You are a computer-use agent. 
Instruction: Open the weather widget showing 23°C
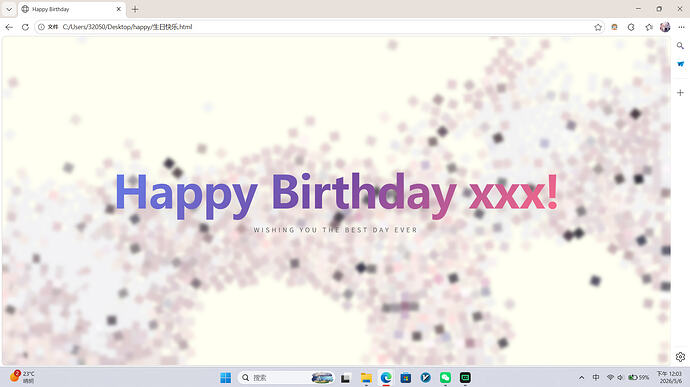22,377
